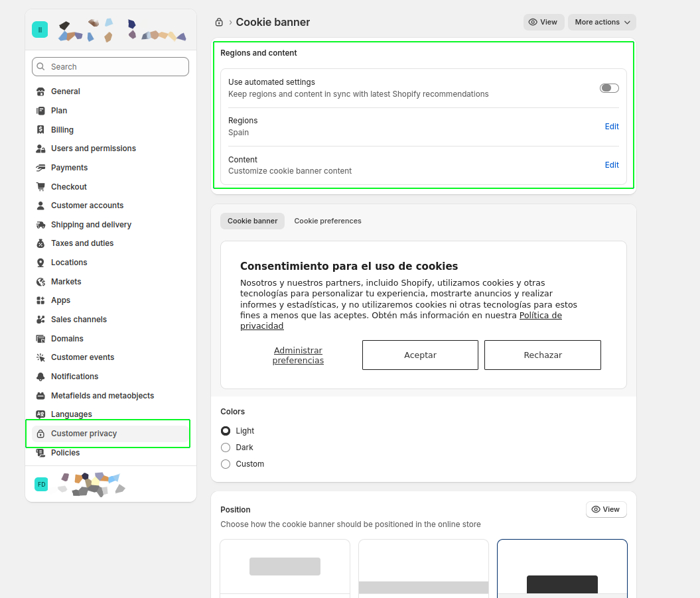Click the Política de privacidad link

540,316
